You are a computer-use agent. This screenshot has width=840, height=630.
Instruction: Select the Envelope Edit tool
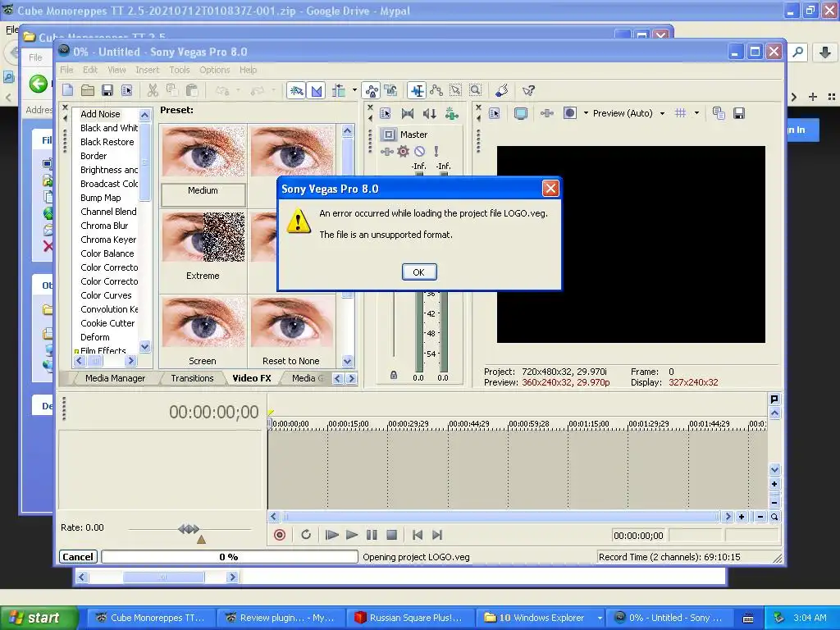click(x=436, y=90)
